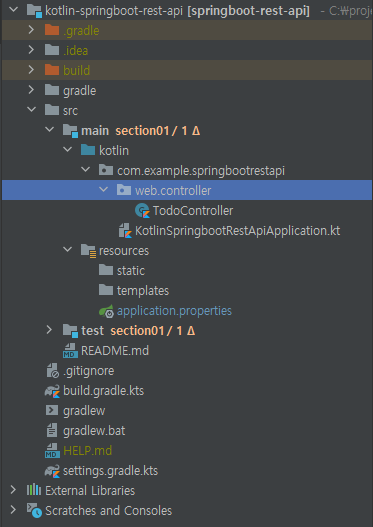Collapse the web.controller package
The width and height of the screenshot is (373, 527).
pyautogui.click(x=103, y=190)
